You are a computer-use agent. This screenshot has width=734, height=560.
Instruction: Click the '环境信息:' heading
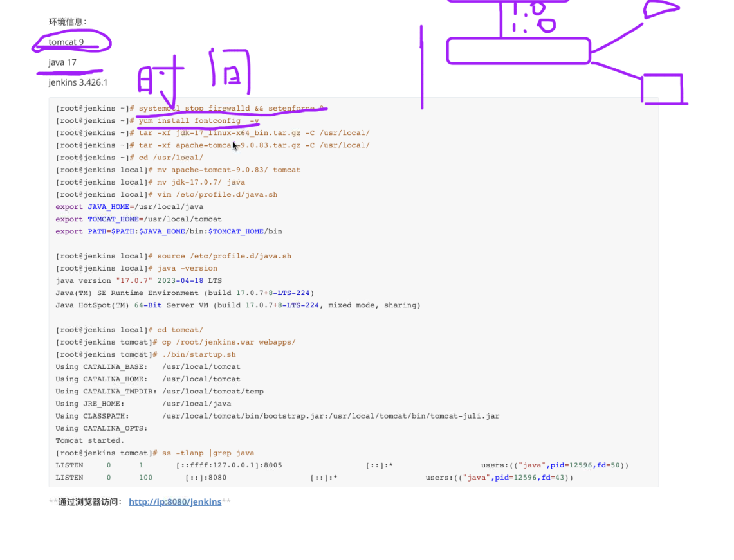(68, 21)
